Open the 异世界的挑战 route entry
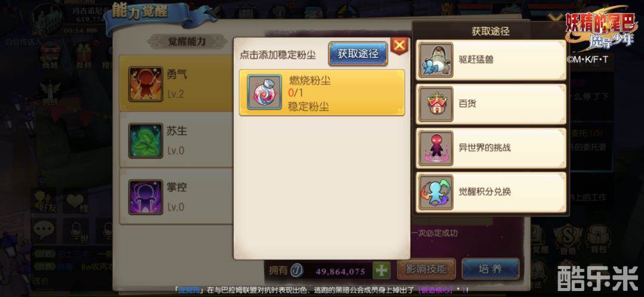This screenshot has width=644, height=297. 491,148
